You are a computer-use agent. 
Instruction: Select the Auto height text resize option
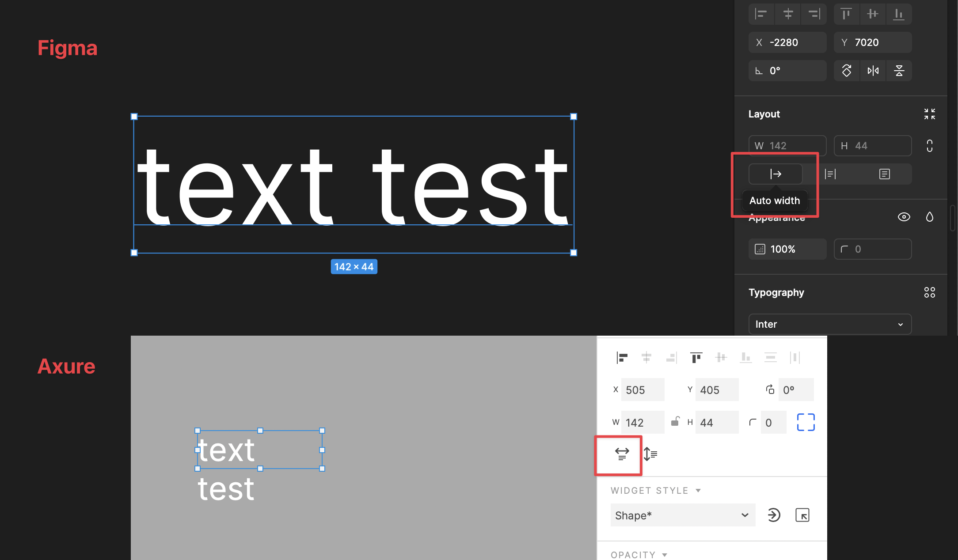pyautogui.click(x=830, y=174)
